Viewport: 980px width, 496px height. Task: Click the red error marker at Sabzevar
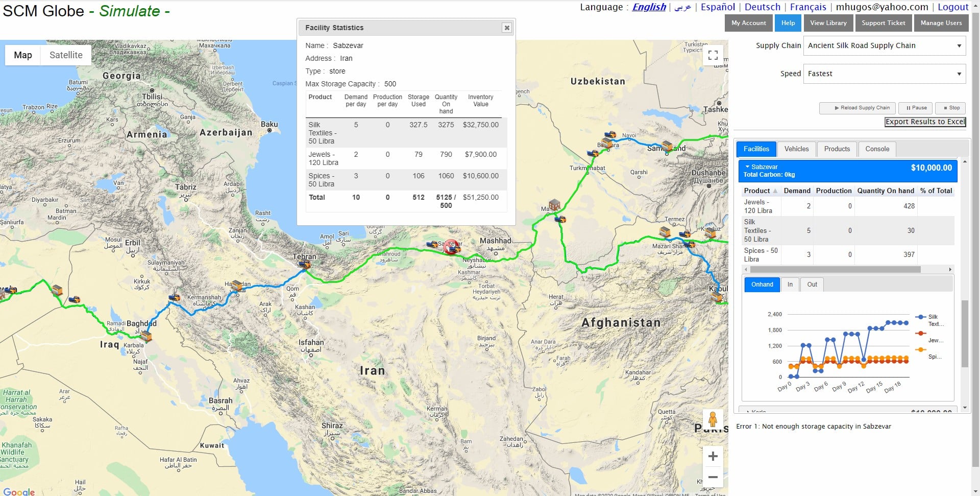(451, 247)
